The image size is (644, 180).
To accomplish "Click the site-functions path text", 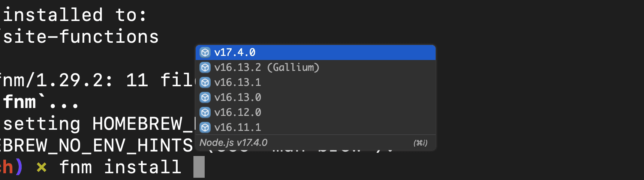I will pos(81,37).
